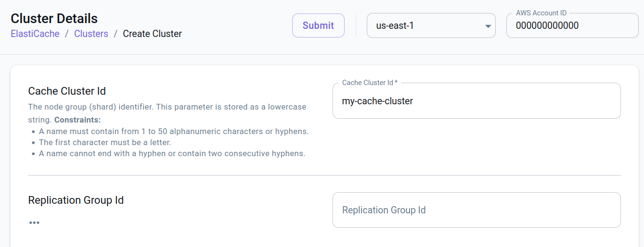Click the cannot end with hyphen bullet

[x=172, y=154]
